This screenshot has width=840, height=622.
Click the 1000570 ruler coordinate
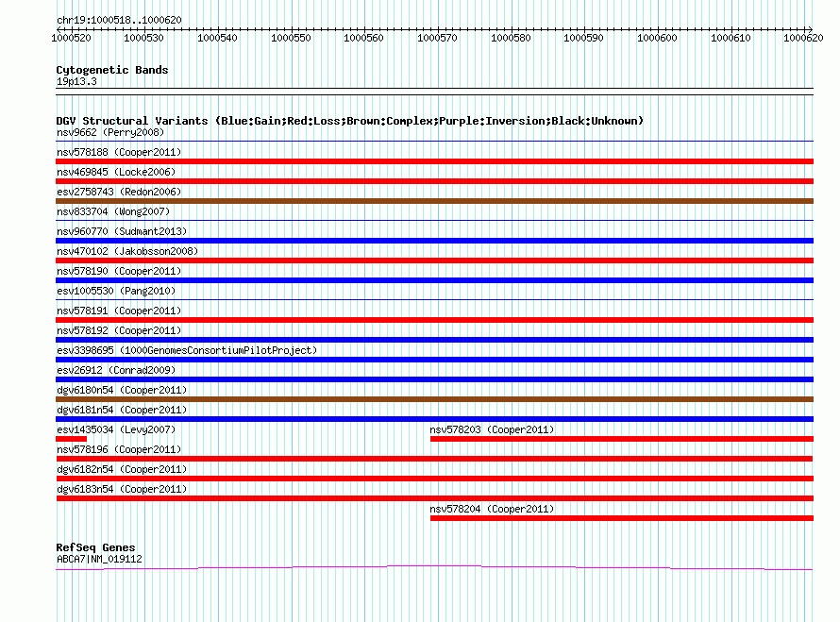click(x=437, y=38)
